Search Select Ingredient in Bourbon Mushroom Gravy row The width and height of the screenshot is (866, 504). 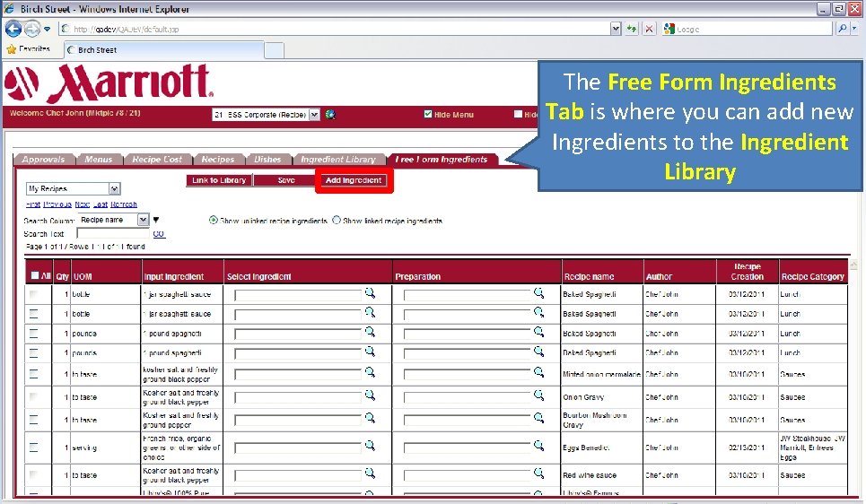coord(370,419)
